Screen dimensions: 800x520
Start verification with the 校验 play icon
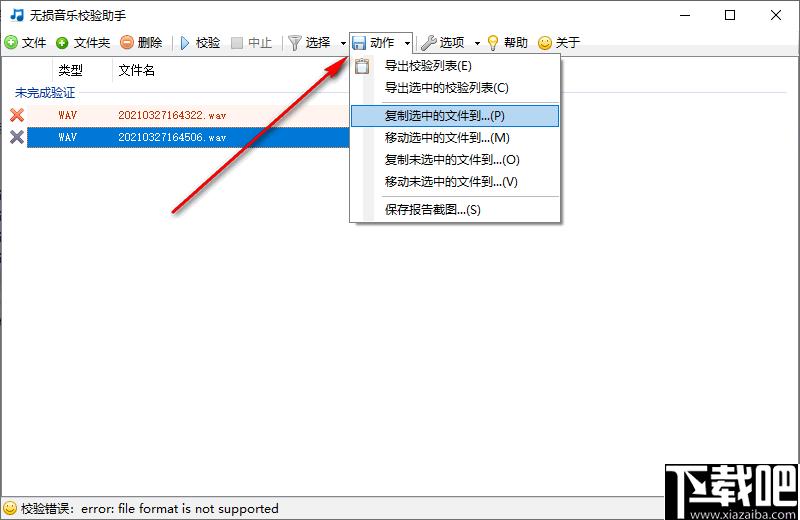tap(185, 43)
